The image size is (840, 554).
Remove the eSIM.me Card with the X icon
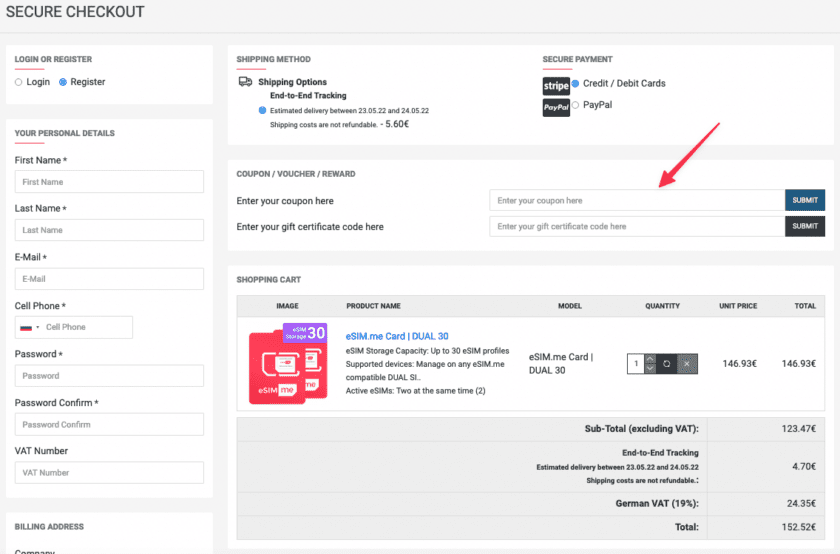[686, 364]
